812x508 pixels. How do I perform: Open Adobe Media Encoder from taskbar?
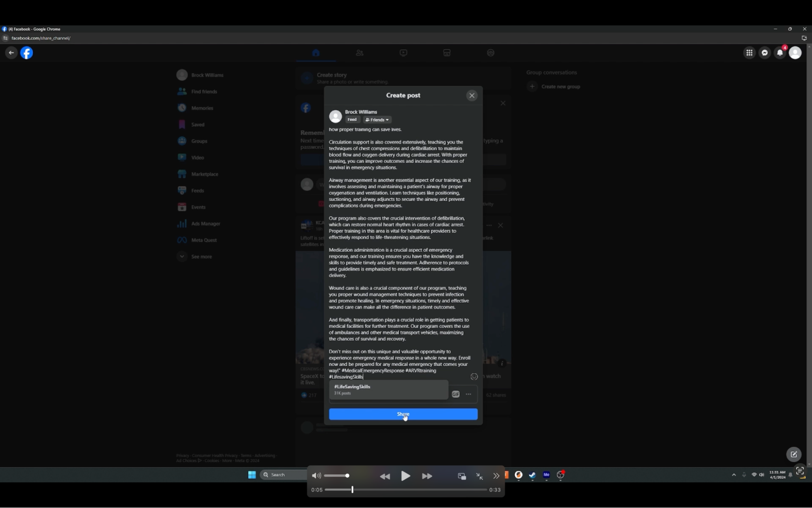tap(546, 475)
